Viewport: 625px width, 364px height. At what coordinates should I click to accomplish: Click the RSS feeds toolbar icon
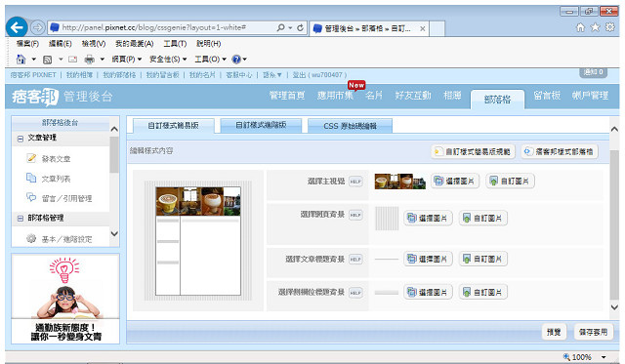tap(48, 60)
